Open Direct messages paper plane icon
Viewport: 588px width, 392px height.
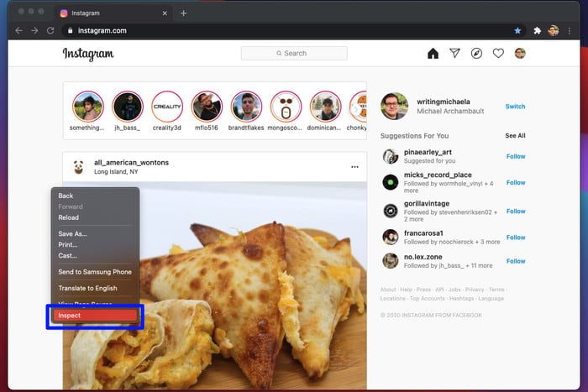tap(454, 54)
